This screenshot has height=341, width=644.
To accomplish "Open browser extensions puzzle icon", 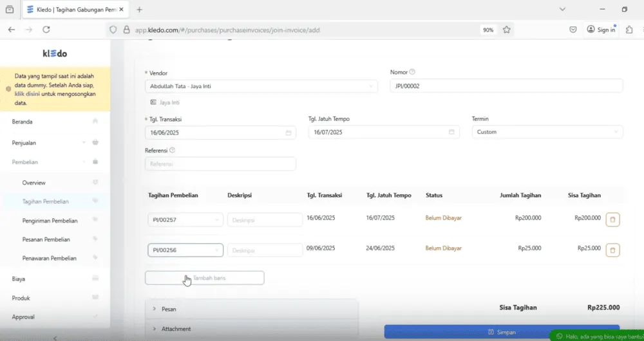I will 629,30.
